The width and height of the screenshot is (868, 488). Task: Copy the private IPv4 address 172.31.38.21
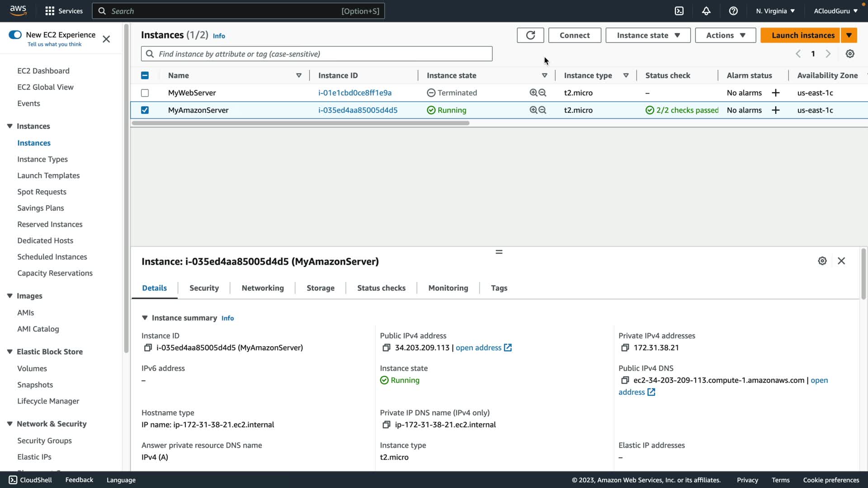pyautogui.click(x=625, y=347)
